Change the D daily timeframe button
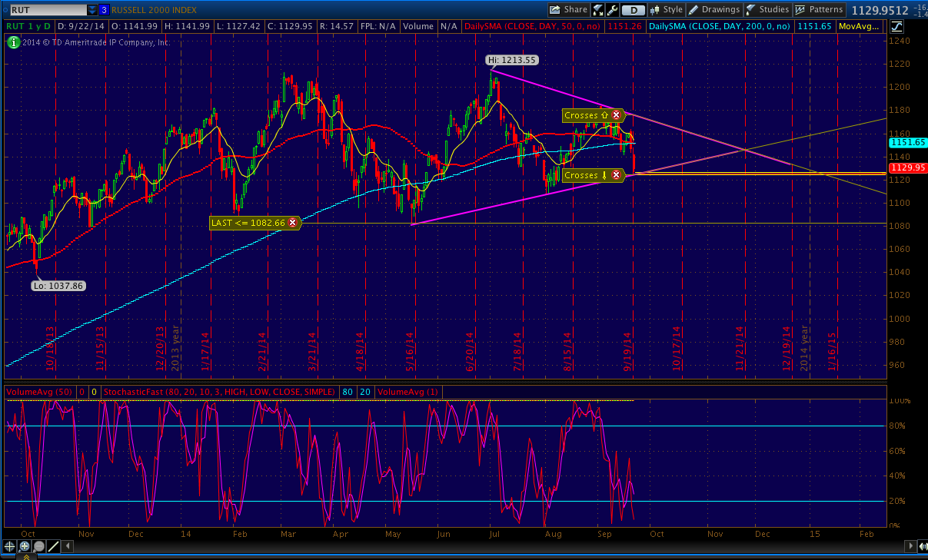 (633, 10)
